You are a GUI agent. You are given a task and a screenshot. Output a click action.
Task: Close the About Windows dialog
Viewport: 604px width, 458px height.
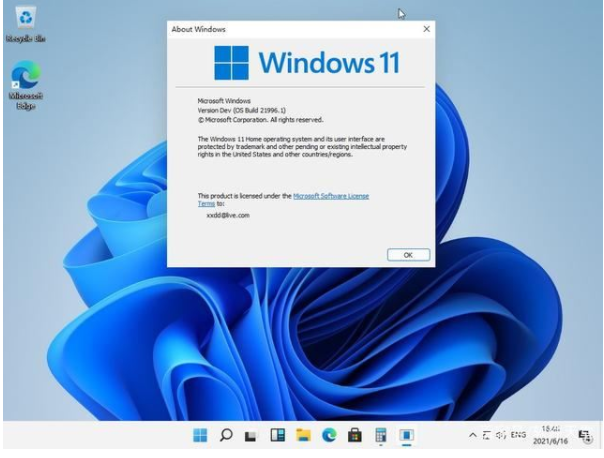click(426, 29)
